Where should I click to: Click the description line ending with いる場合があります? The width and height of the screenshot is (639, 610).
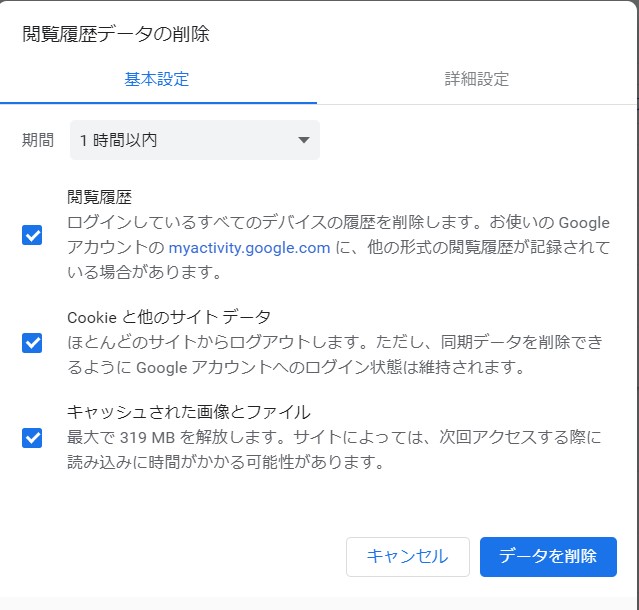144,272
